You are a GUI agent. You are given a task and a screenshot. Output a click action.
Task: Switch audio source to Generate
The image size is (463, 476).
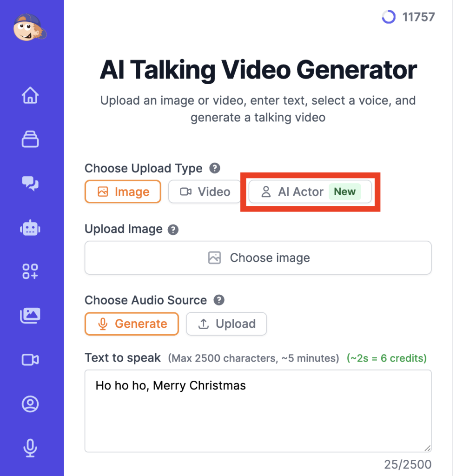click(x=132, y=324)
